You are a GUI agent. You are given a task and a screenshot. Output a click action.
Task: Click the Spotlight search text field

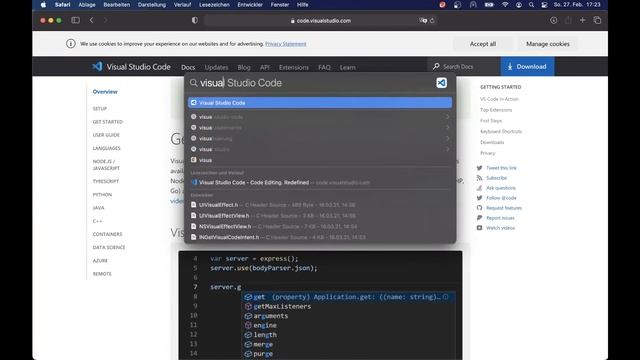click(x=314, y=83)
